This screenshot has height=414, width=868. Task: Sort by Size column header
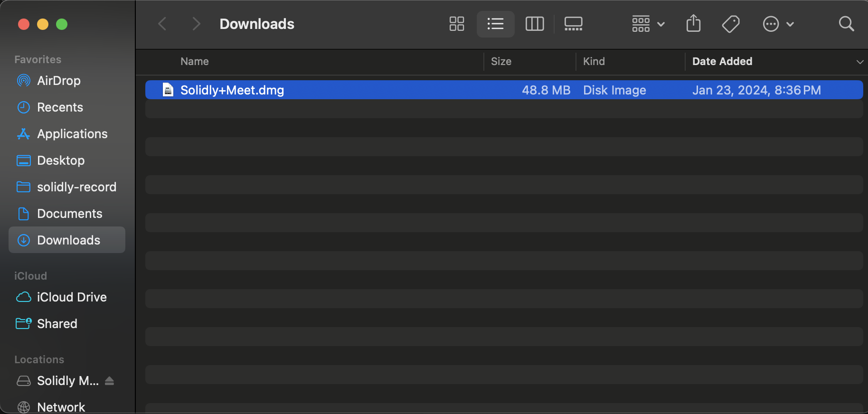(501, 61)
